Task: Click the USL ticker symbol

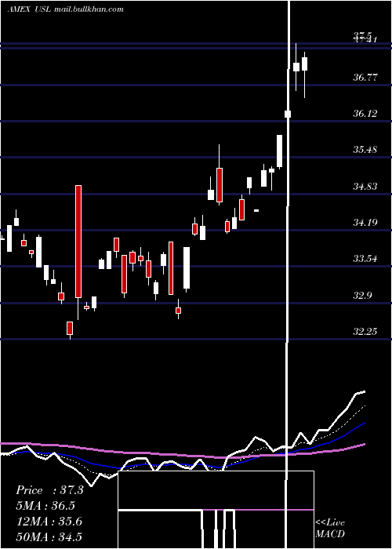Action: 43,9
